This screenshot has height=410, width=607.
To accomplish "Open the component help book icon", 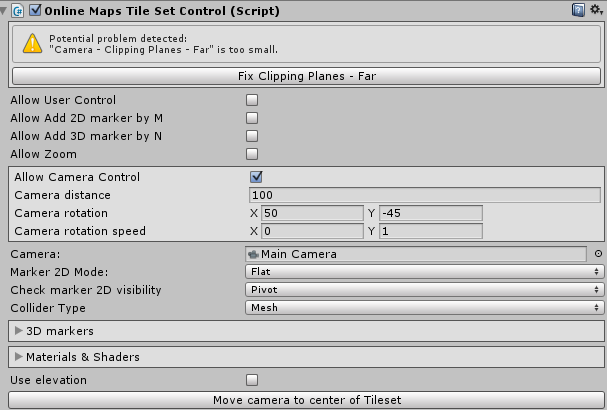I will click(x=578, y=10).
